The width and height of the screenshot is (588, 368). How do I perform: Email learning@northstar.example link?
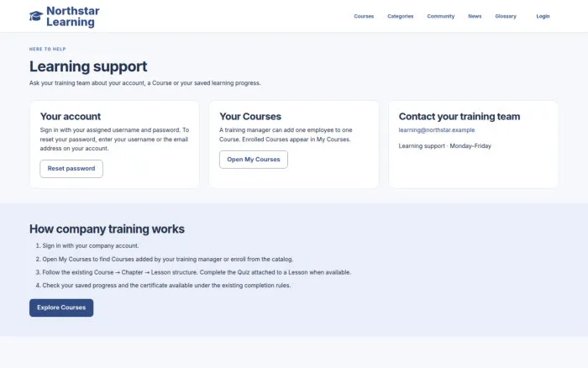(x=437, y=129)
